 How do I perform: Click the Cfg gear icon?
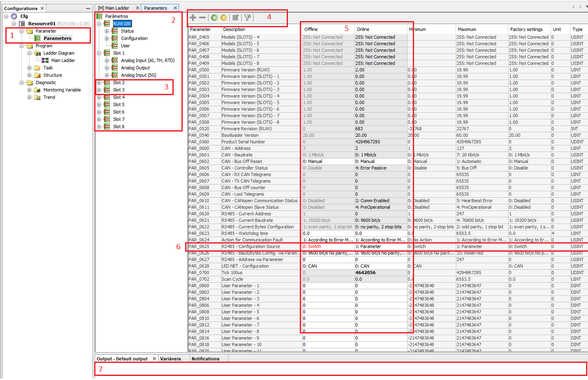tap(14, 16)
